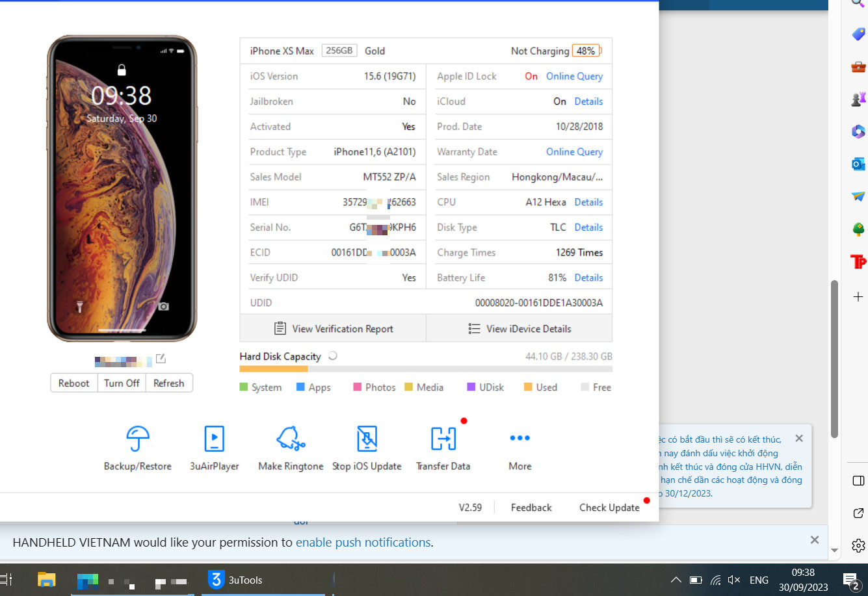Open Battery Life Details link
This screenshot has height=596, width=868.
[x=588, y=278]
